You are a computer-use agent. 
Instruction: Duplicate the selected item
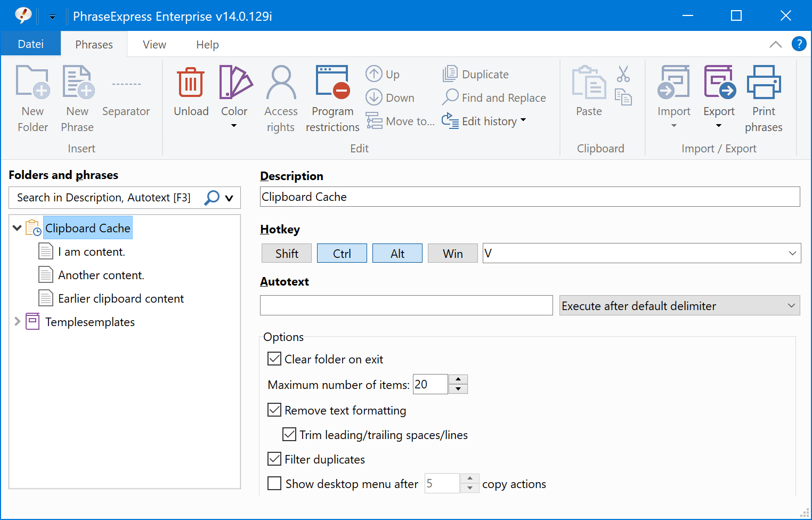point(476,74)
